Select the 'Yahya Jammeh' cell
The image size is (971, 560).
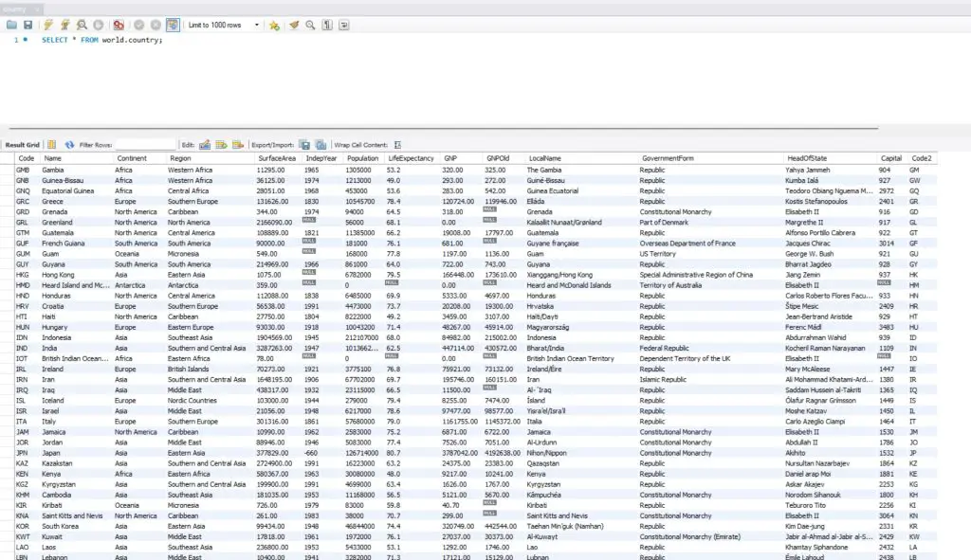pyautogui.click(x=808, y=170)
